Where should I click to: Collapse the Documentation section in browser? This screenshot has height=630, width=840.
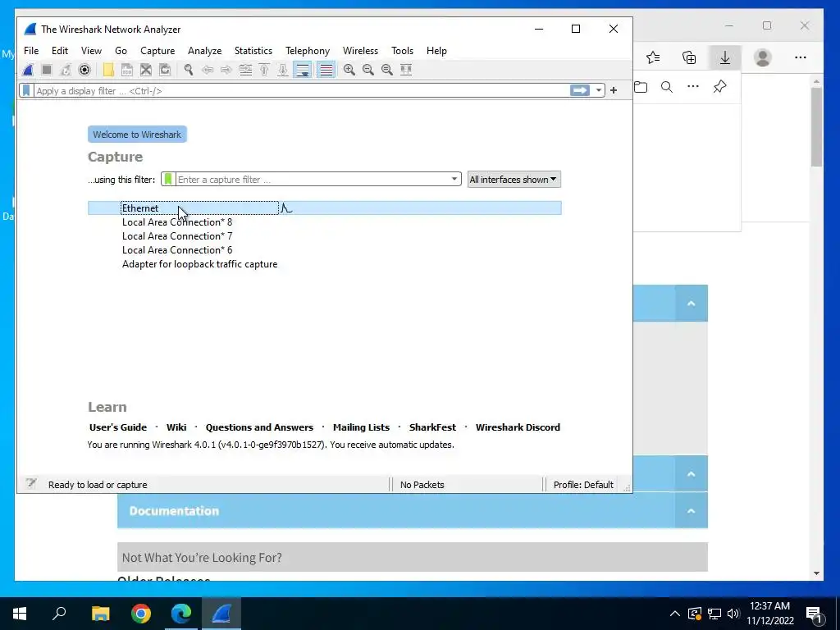pyautogui.click(x=691, y=510)
